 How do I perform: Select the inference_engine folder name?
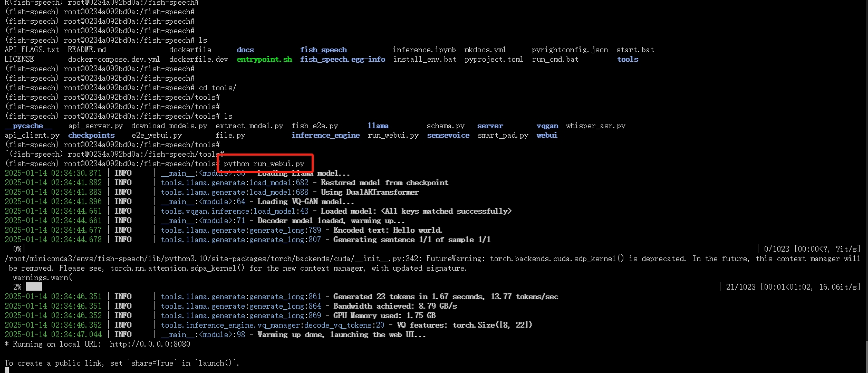click(325, 135)
